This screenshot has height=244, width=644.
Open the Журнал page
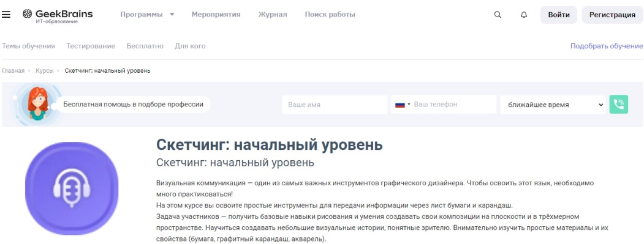point(273,14)
